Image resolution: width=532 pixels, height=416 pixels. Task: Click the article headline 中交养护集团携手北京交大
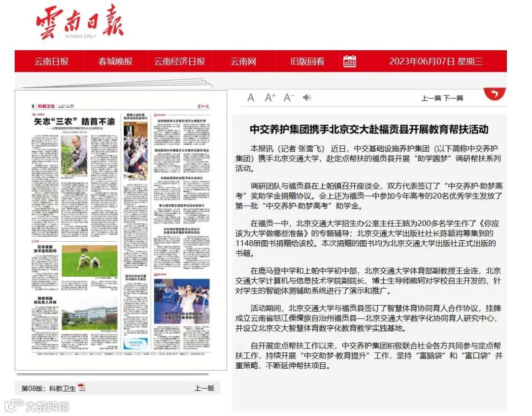(x=369, y=129)
